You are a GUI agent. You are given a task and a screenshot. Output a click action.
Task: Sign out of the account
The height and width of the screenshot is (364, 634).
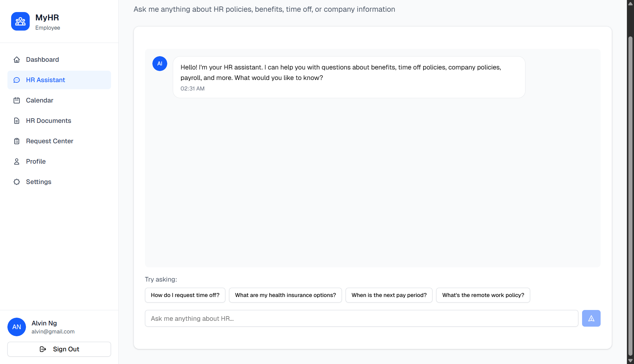click(x=59, y=349)
